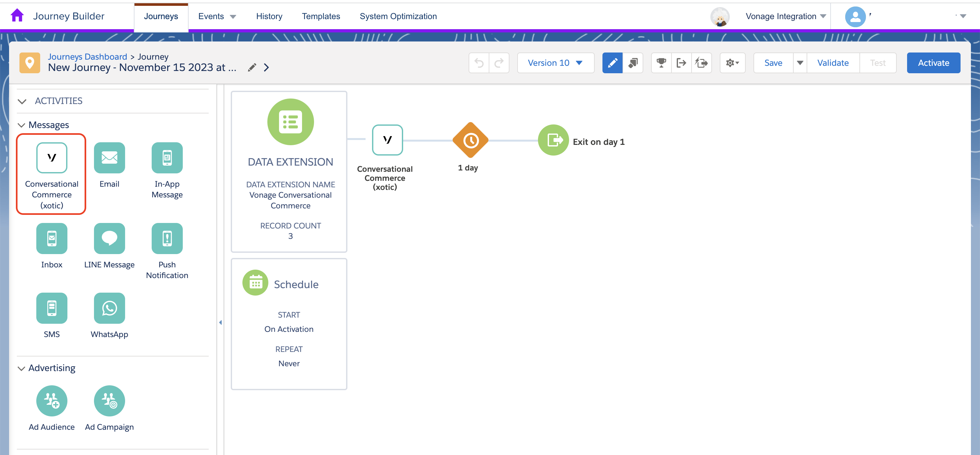Open the Version 10 dropdown
The height and width of the screenshot is (455, 980).
555,63
